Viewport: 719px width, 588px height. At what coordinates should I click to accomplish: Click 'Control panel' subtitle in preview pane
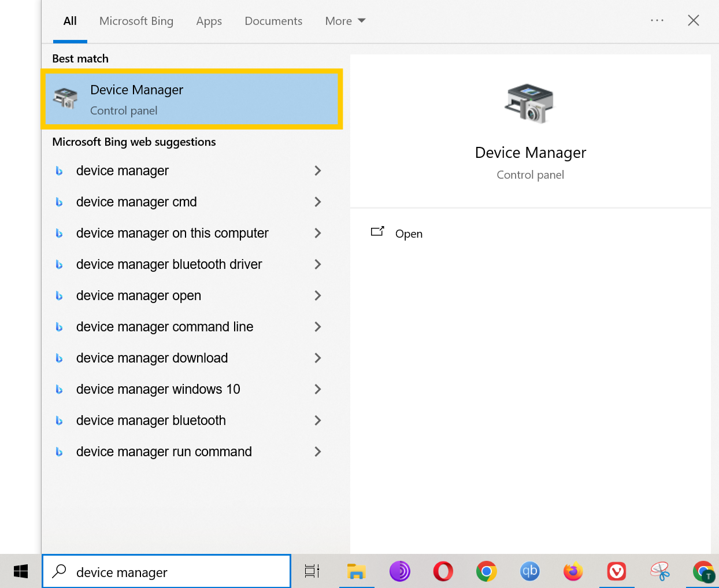[531, 175]
